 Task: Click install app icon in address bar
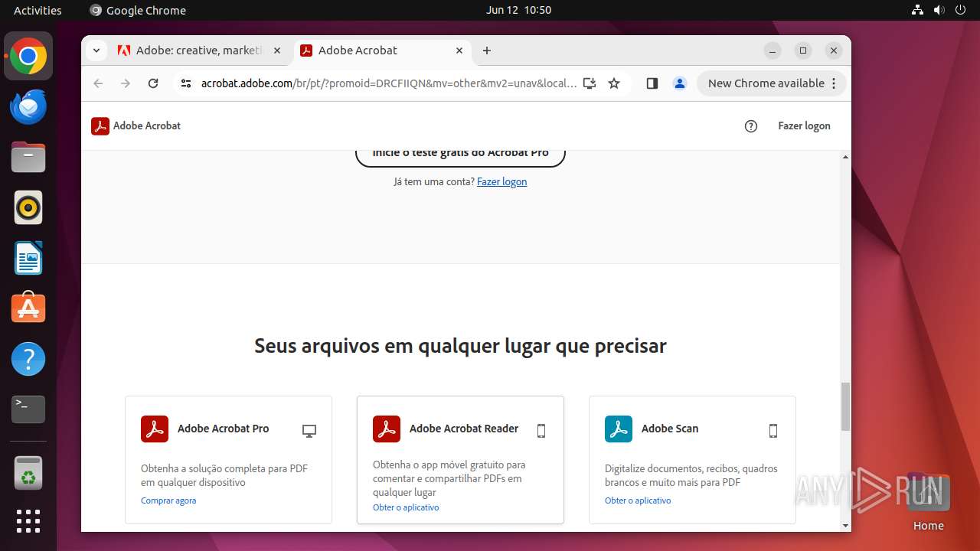click(x=590, y=83)
